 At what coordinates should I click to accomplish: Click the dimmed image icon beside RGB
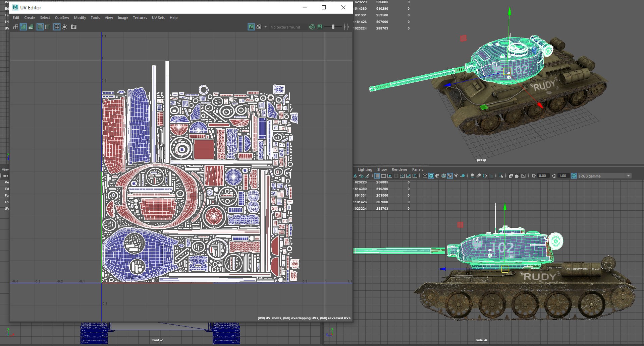point(320,27)
